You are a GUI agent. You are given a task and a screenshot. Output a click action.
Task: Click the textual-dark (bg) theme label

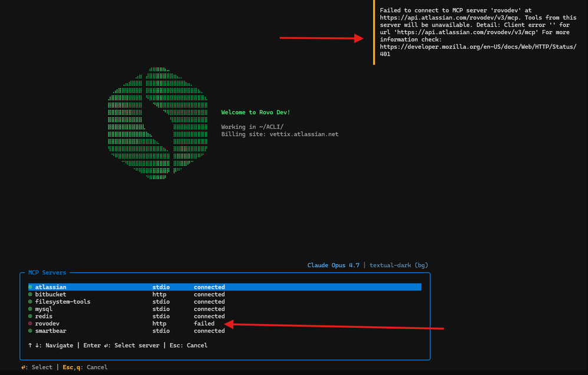[399, 265]
